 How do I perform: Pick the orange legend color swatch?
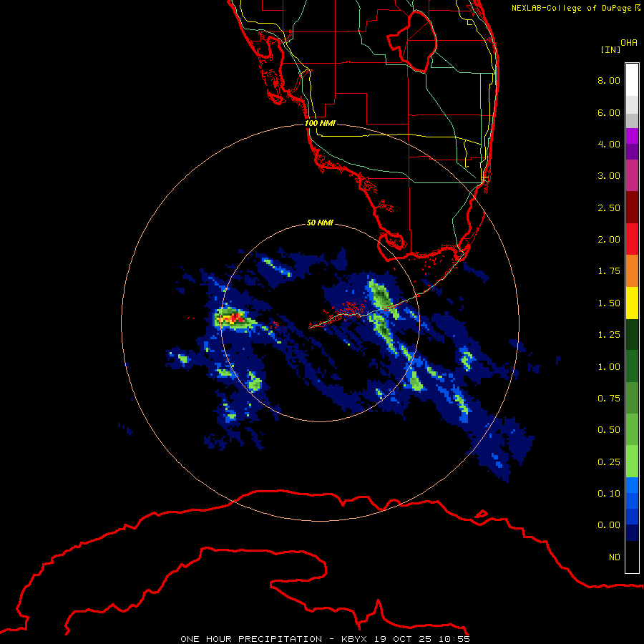632,271
